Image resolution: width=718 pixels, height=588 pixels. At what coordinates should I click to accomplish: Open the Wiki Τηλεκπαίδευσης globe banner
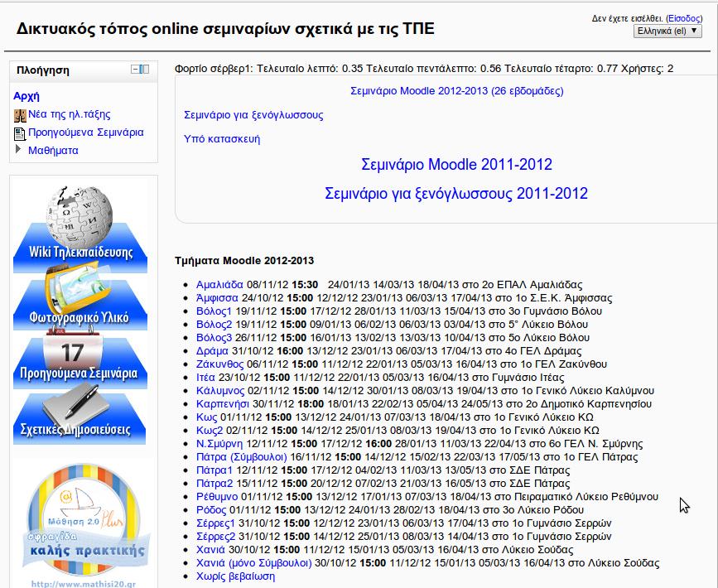80,229
